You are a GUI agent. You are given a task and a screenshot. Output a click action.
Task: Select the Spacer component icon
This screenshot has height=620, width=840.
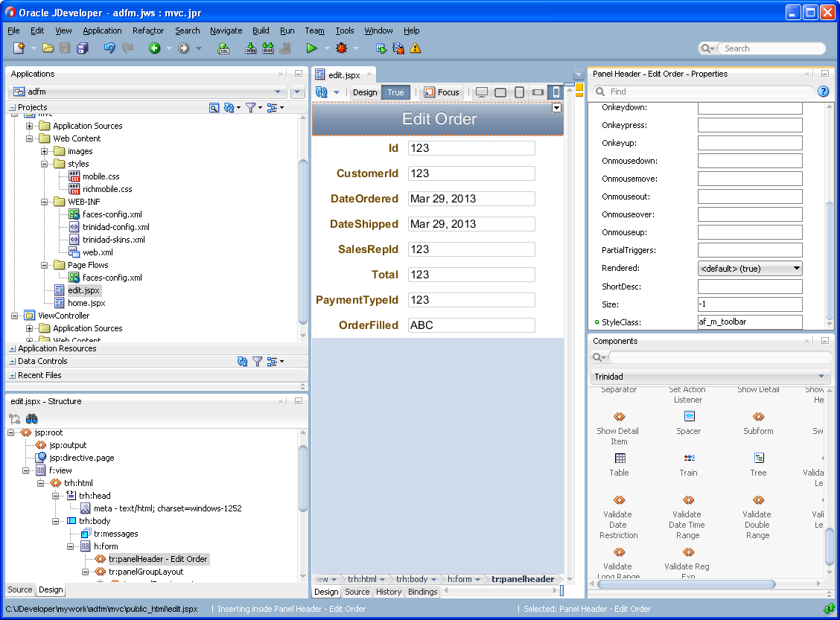[x=689, y=416]
